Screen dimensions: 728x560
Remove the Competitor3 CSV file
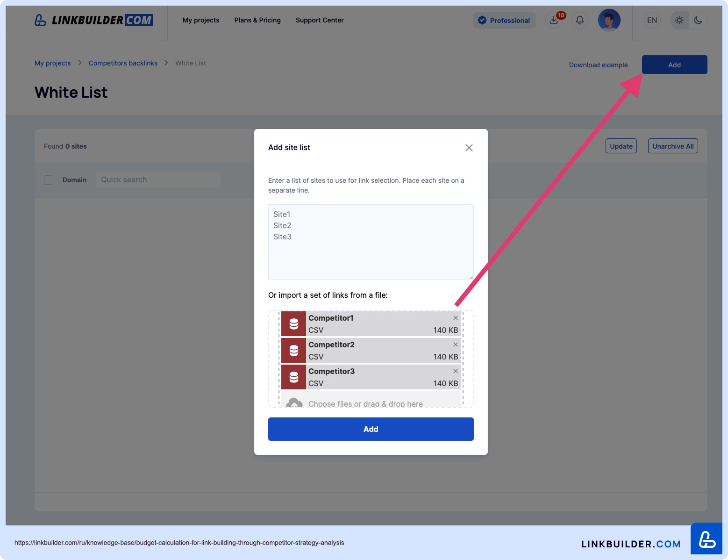(x=455, y=371)
